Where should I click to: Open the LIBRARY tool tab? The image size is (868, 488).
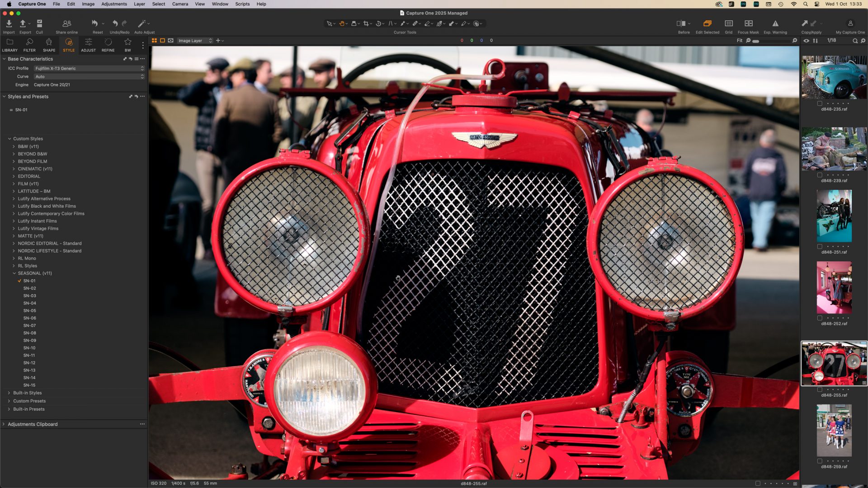click(9, 45)
